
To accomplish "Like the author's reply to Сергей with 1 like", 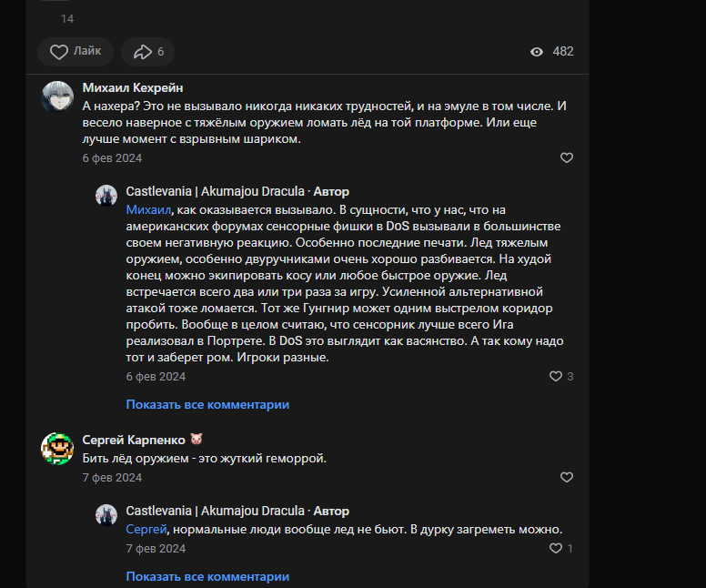I will point(557,548).
